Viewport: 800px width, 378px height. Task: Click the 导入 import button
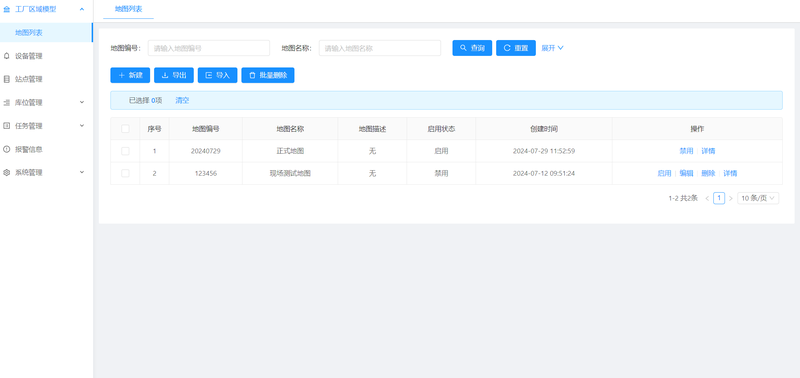point(217,75)
